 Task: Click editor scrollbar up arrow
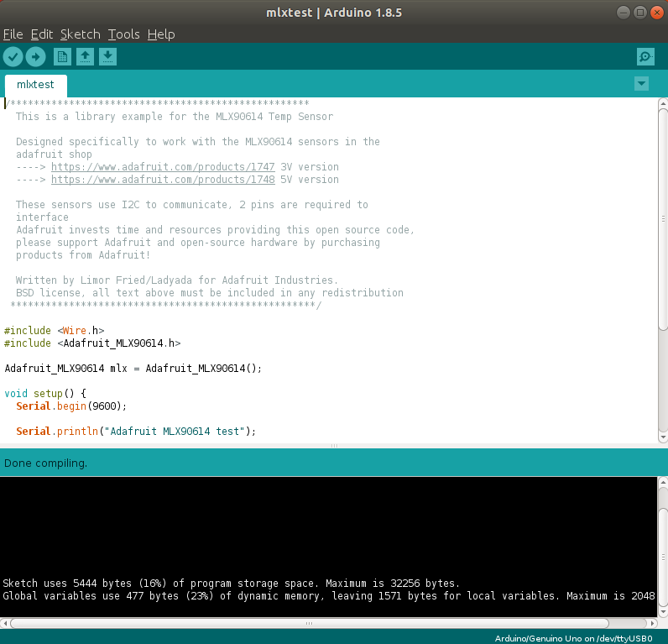663,103
